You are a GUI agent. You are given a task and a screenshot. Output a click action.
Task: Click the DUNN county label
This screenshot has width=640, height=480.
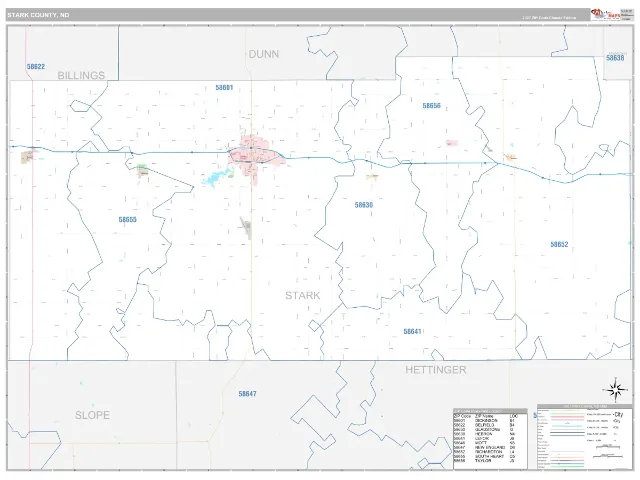[x=264, y=54]
